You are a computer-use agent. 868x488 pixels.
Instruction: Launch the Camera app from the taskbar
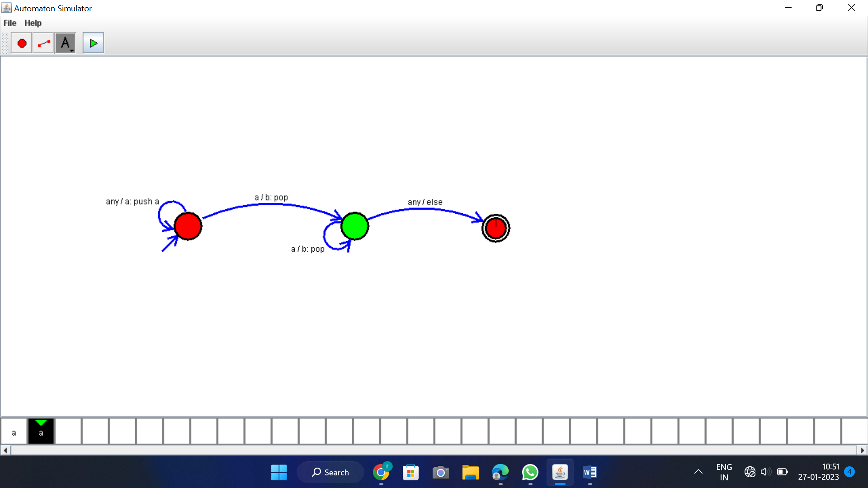tap(441, 472)
